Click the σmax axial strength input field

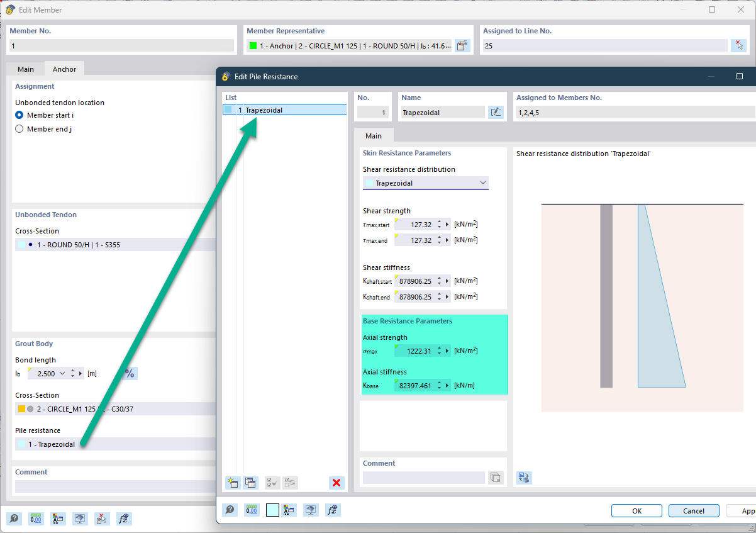point(415,351)
